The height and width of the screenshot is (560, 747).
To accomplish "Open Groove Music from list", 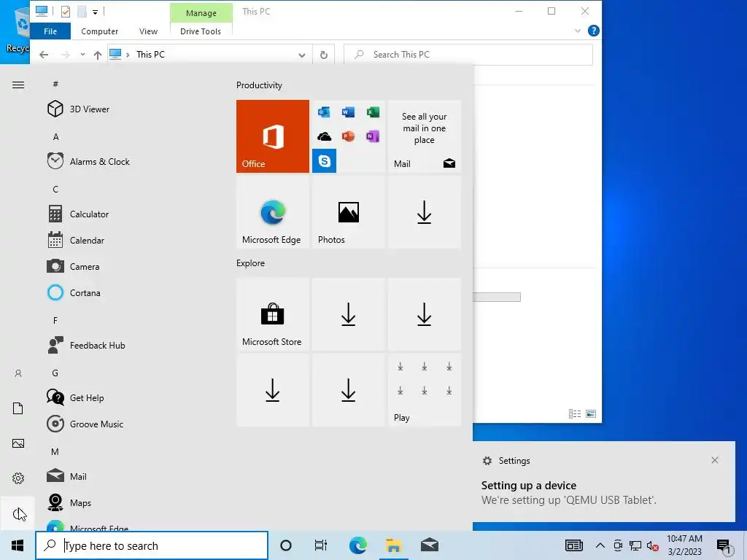I will (85, 424).
